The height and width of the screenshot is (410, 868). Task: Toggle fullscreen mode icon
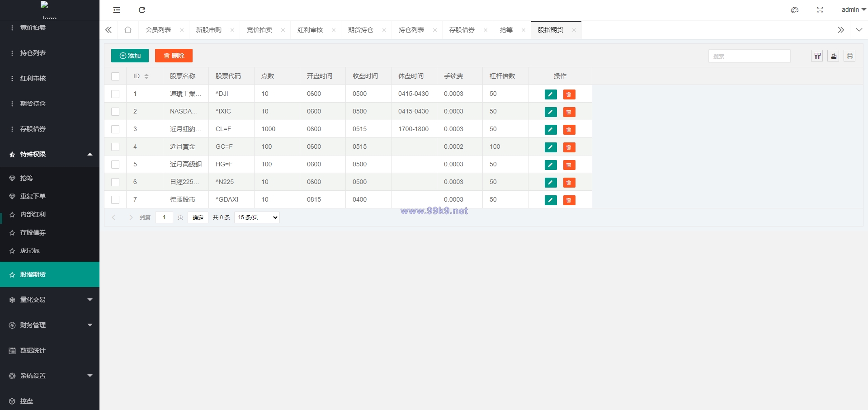(820, 10)
